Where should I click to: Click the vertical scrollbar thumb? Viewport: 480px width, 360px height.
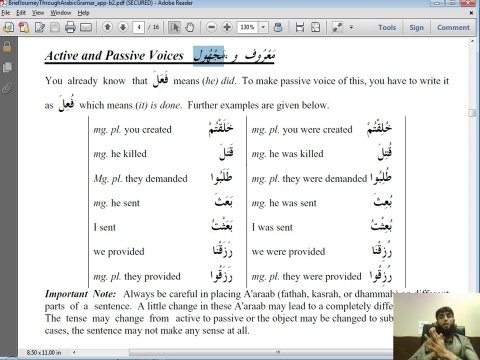472,113
